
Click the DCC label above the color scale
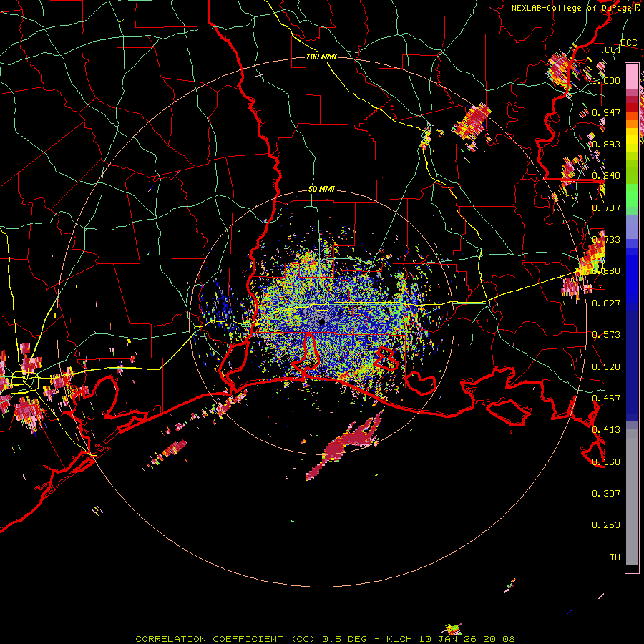point(628,43)
